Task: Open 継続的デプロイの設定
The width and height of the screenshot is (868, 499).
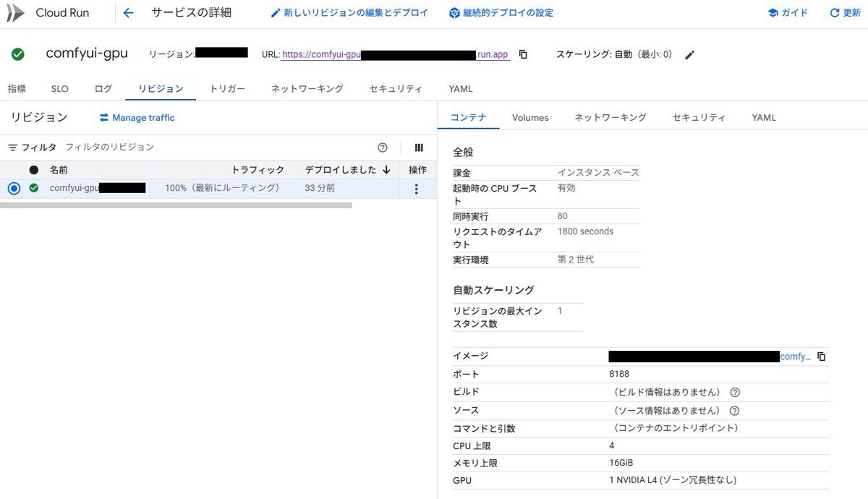Action: [x=501, y=13]
